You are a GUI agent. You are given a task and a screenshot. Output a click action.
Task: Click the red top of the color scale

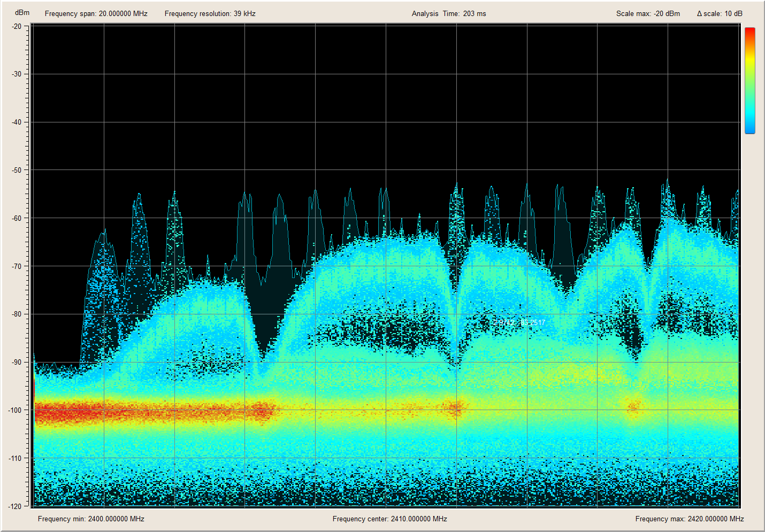coord(749,33)
